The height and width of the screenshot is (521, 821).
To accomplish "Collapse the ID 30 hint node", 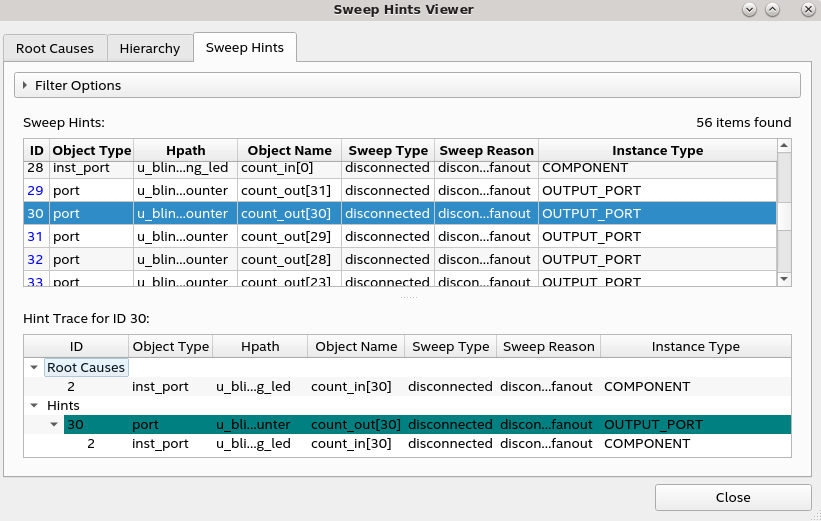I will [x=55, y=424].
